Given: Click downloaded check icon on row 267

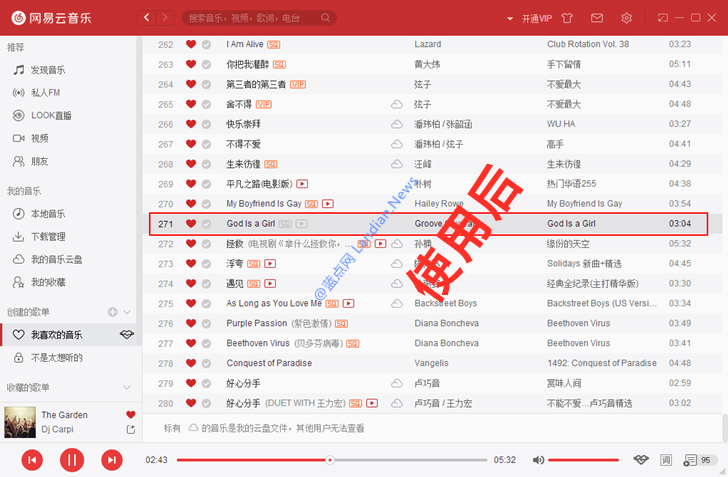Looking at the screenshot, I should point(207,144).
